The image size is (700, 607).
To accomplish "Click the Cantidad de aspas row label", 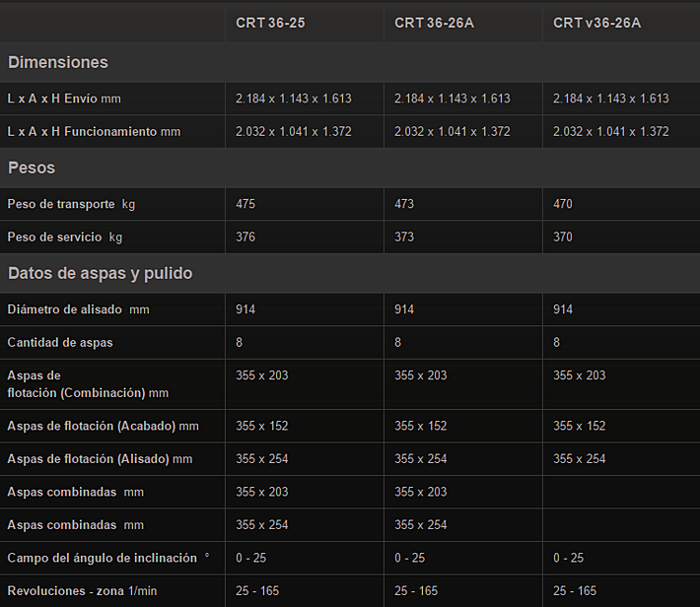I will 60,343.
